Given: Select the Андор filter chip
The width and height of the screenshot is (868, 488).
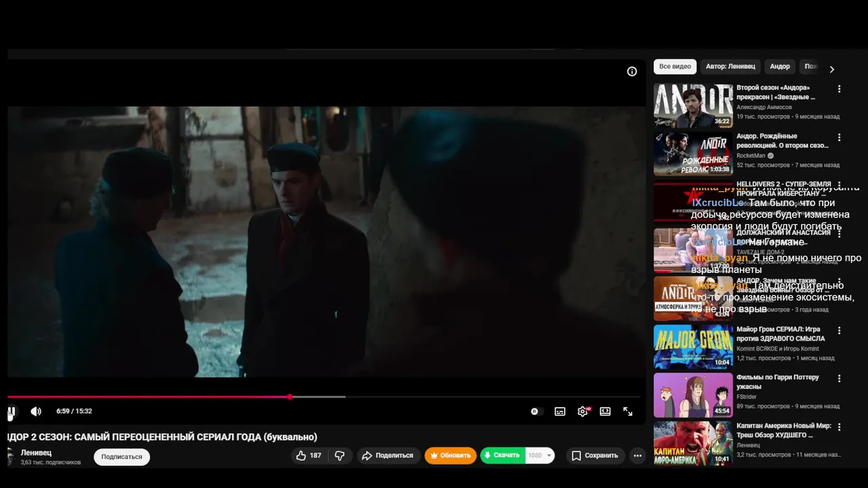Looking at the screenshot, I should (x=780, y=66).
